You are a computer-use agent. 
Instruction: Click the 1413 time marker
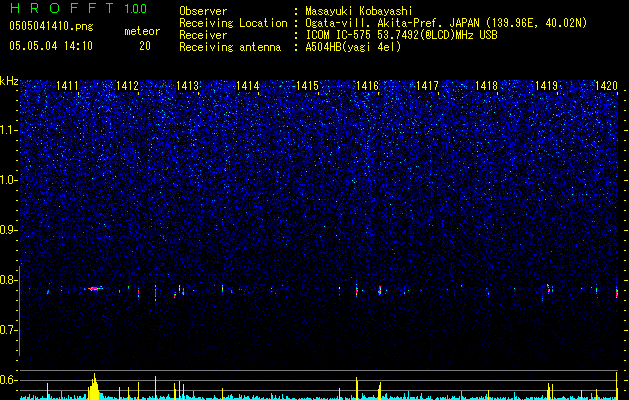tap(187, 85)
